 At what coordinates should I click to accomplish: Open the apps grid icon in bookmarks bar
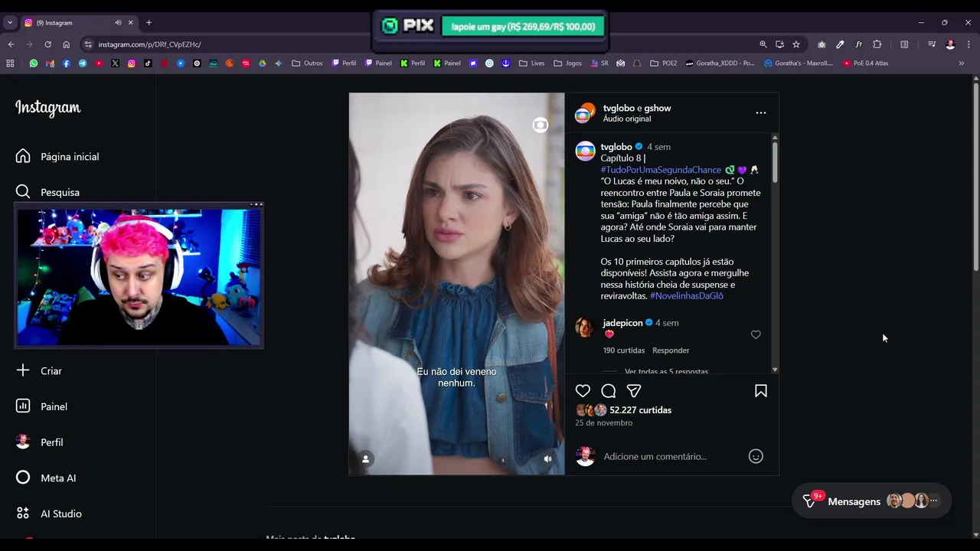[10, 64]
